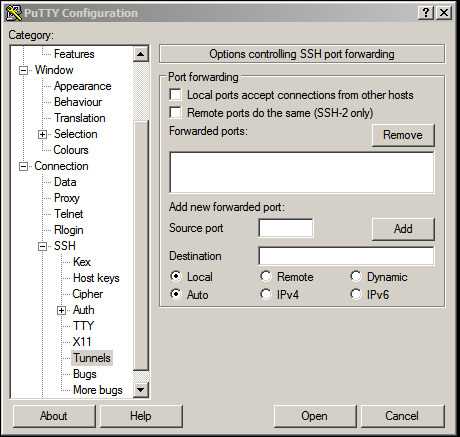The height and width of the screenshot is (437, 460).
Task: Click the Source port input field
Action: coord(286,228)
